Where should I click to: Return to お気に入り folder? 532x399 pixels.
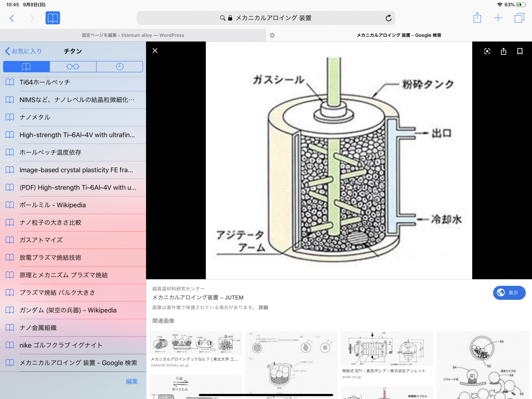pyautogui.click(x=23, y=51)
